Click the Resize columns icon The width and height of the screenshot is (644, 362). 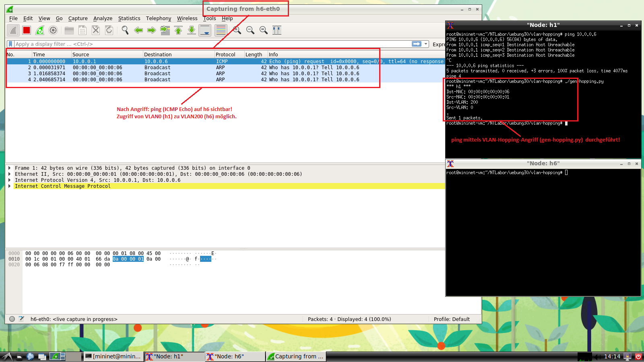[x=277, y=30]
